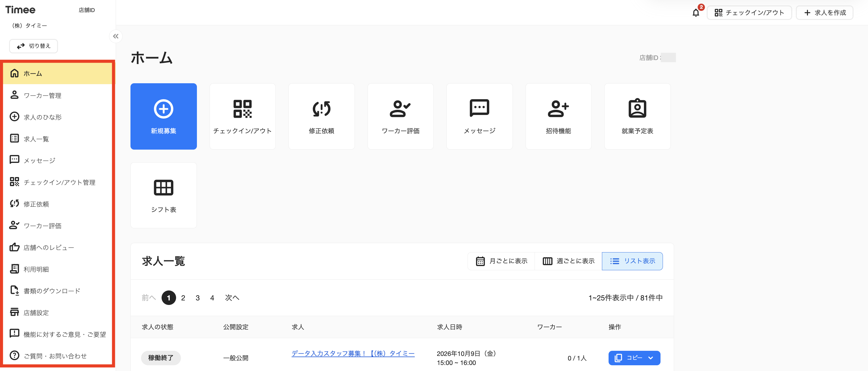The image size is (868, 371).
Task: Go to page 4 of job list
Action: [x=212, y=298]
